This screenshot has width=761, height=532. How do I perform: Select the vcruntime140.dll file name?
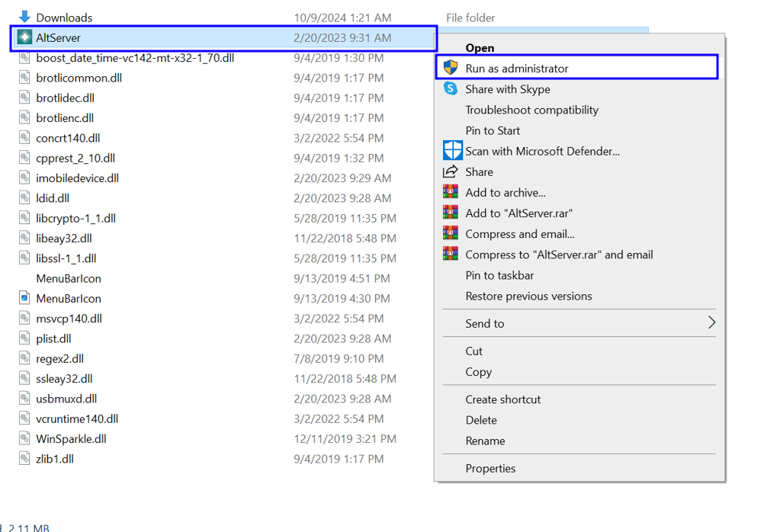[77, 418]
